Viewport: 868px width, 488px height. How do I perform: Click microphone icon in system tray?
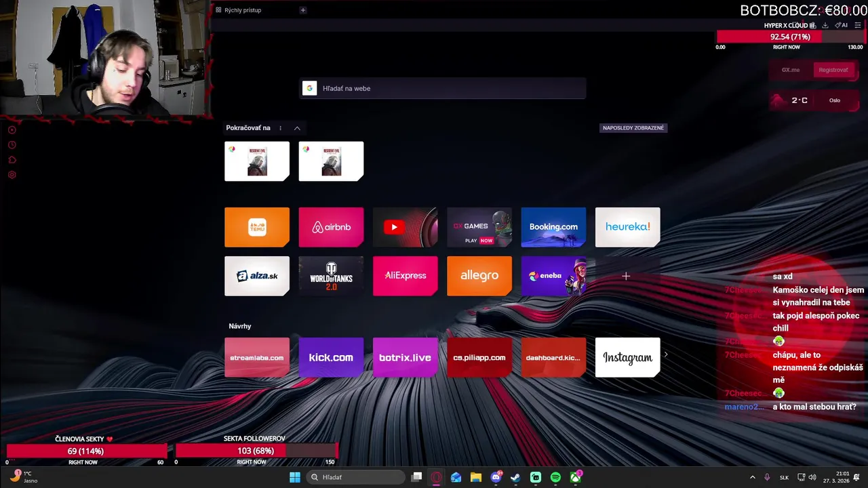tap(767, 477)
